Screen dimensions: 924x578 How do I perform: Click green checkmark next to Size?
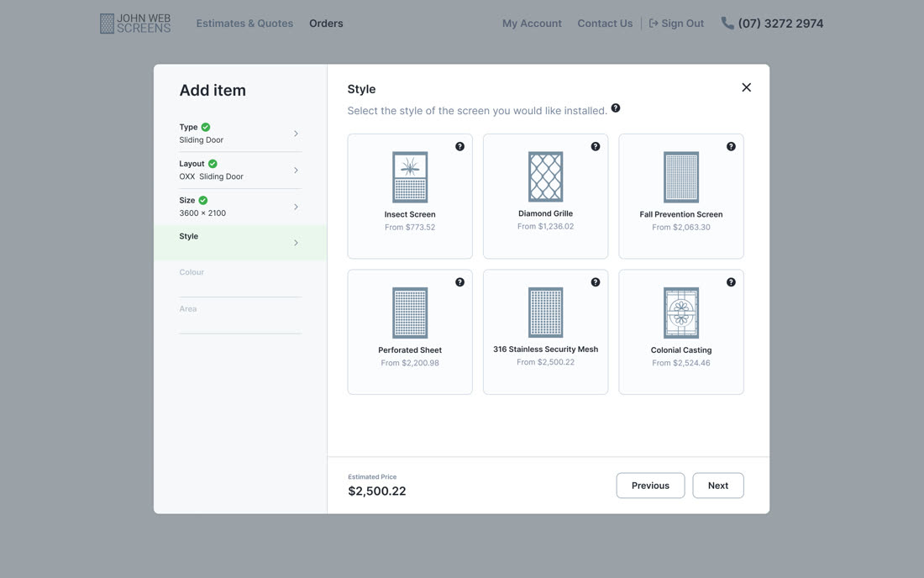click(x=202, y=200)
